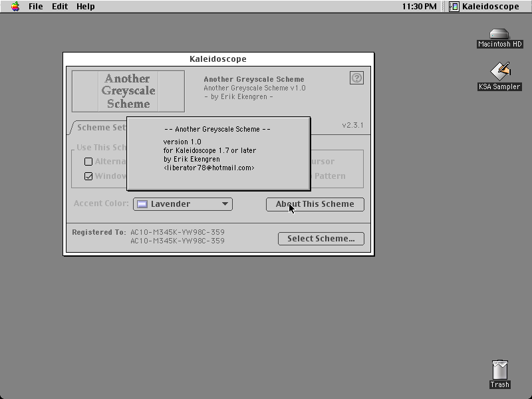Select the Trash icon

pyautogui.click(x=500, y=374)
